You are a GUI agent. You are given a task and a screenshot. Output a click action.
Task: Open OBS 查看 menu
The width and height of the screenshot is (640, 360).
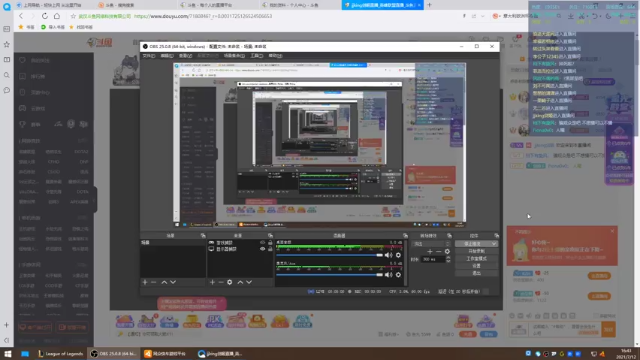click(185, 56)
